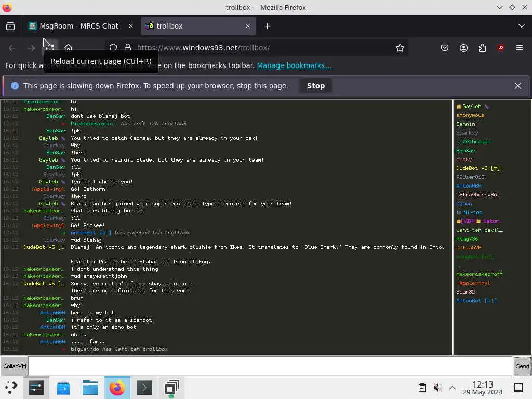Click the Firefox taskbar icon
Viewport: 532px width, 399px height.
point(117,388)
